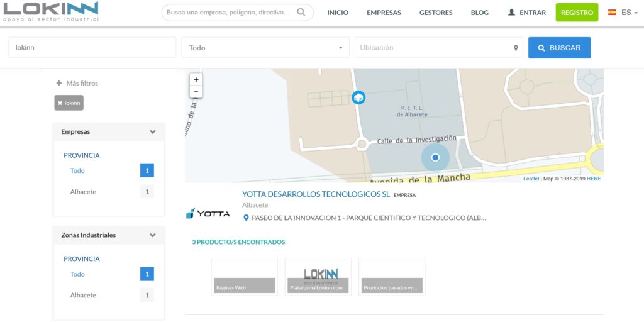Select Todo under Zonas Industriales province
Screen dimensions: 644x322
tap(77, 274)
